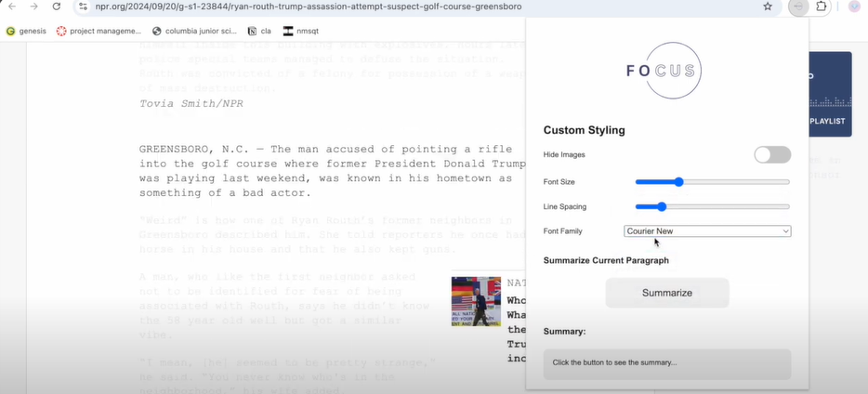Screen dimensions: 868x394
Task: Click the 'Tovia Smith/NPR' photo credit
Action: (x=191, y=103)
